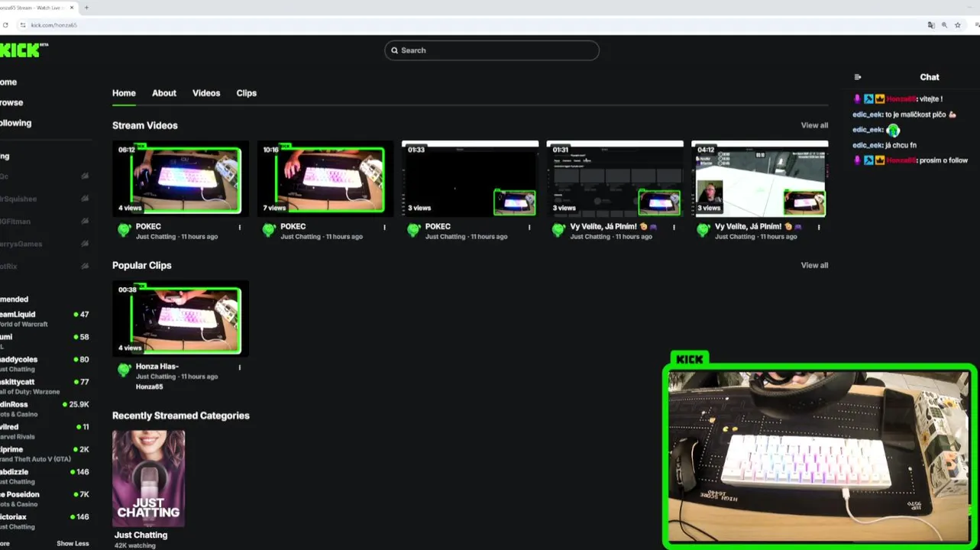Open options for 01:31 Vy Velíte video
This screenshot has width=980, height=550.
674,227
